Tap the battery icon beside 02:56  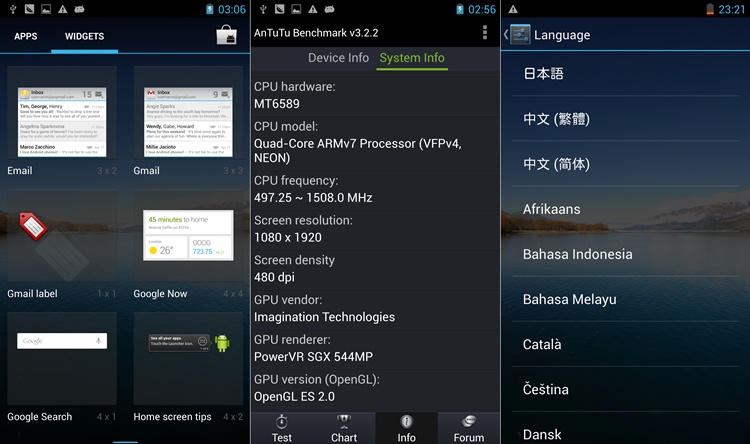click(x=460, y=9)
